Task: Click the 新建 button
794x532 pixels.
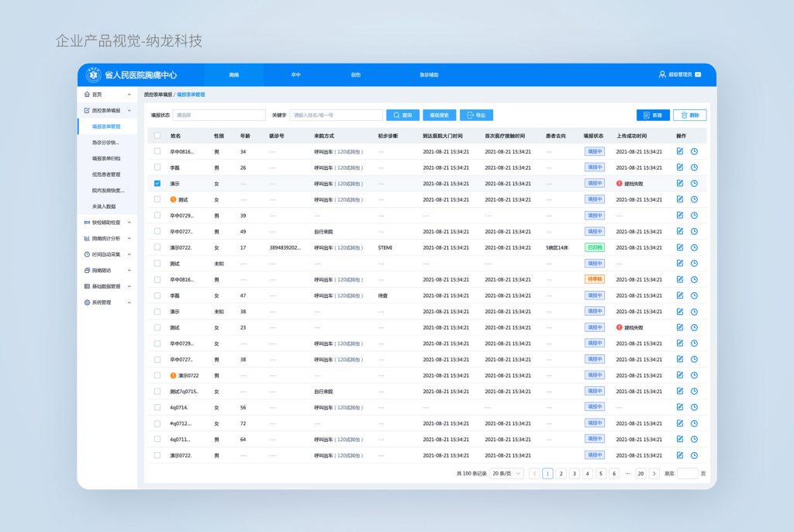Action: pos(653,115)
